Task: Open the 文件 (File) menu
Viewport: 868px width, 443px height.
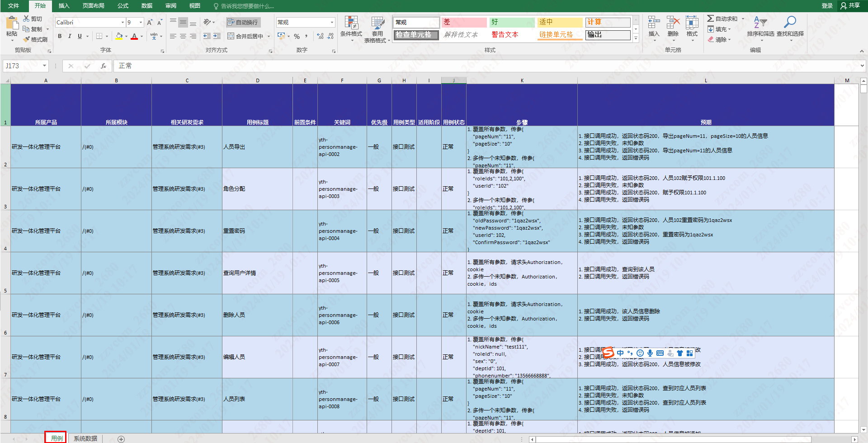Action: (14, 6)
